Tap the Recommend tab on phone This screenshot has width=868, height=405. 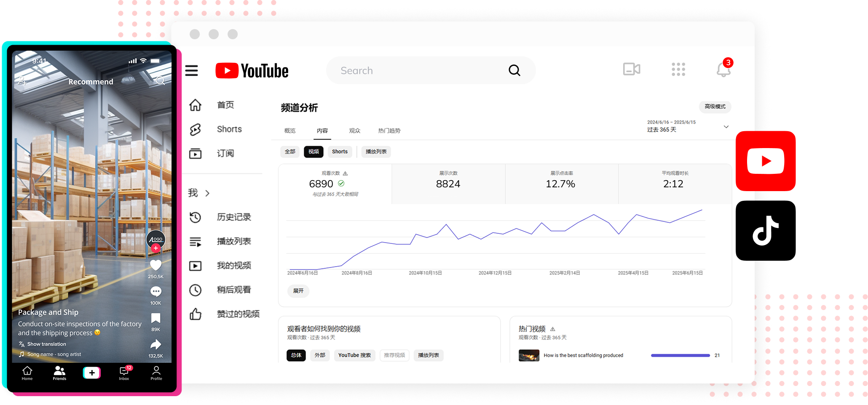91,82
